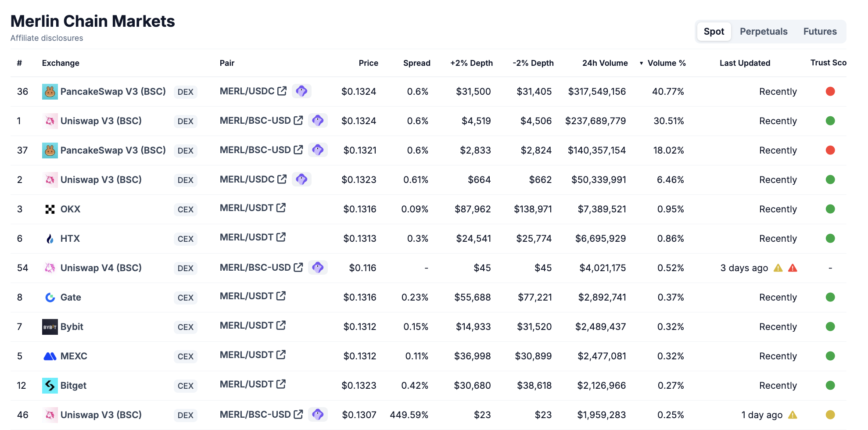
Task: Click the PancakeSwap exchange logo
Action: (x=50, y=92)
